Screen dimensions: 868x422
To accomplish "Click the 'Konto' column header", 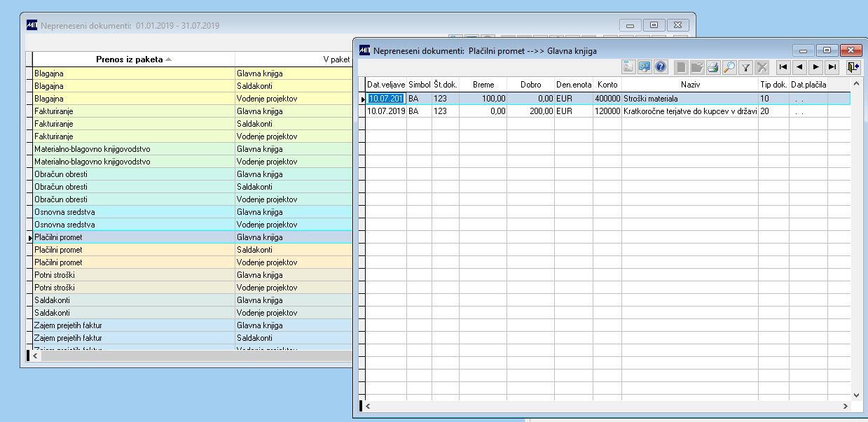I will coord(607,85).
